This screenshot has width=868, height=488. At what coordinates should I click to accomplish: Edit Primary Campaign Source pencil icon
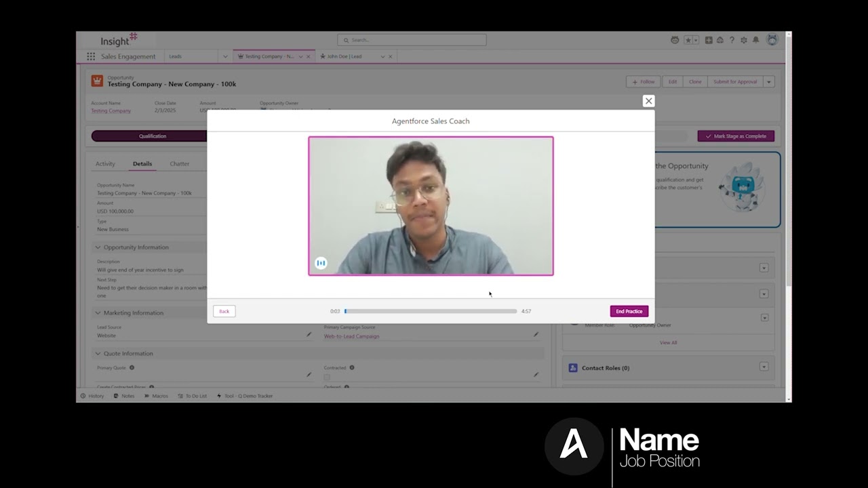tap(536, 334)
